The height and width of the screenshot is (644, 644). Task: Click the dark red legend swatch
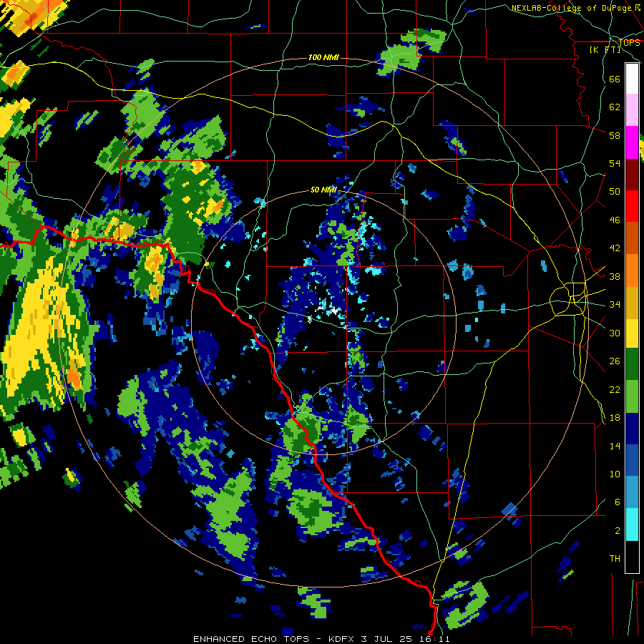pyautogui.click(x=632, y=174)
